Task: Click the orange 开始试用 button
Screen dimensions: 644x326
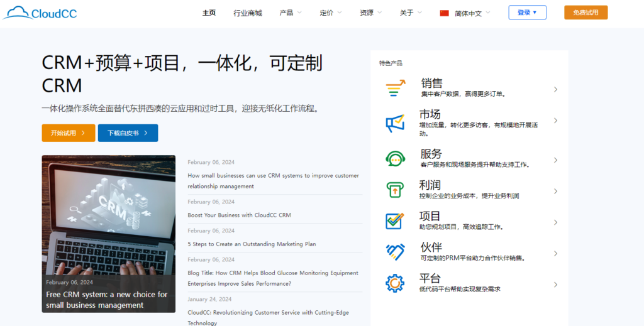Action: tap(68, 133)
